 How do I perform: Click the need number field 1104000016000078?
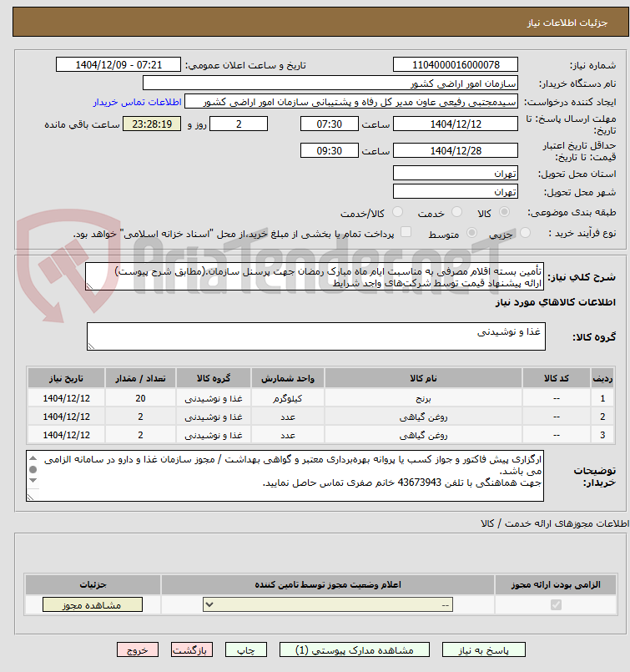456,65
